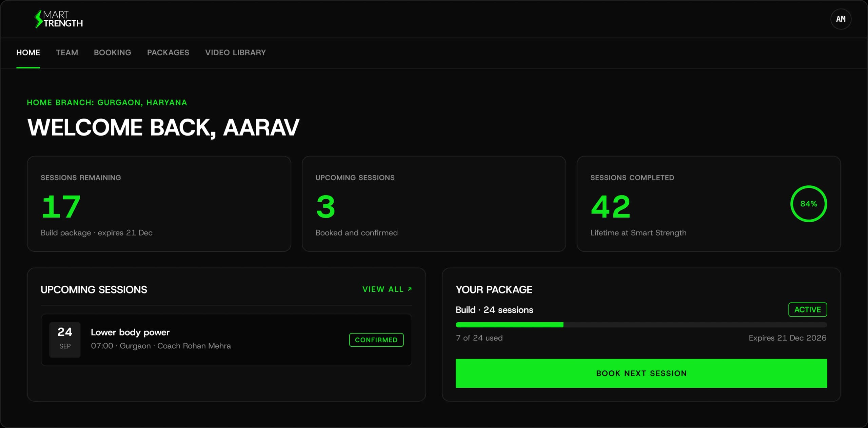Screen dimensions: 868x428
Task: Click the Confirmed status badge
Action: (x=376, y=340)
